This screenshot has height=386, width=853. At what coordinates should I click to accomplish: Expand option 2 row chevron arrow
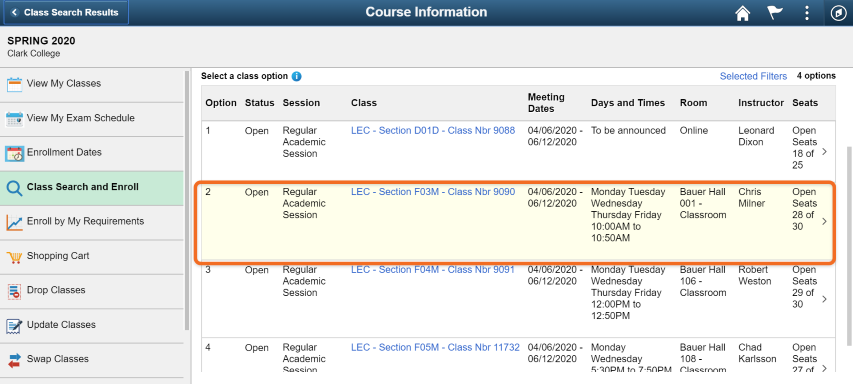[x=824, y=221]
